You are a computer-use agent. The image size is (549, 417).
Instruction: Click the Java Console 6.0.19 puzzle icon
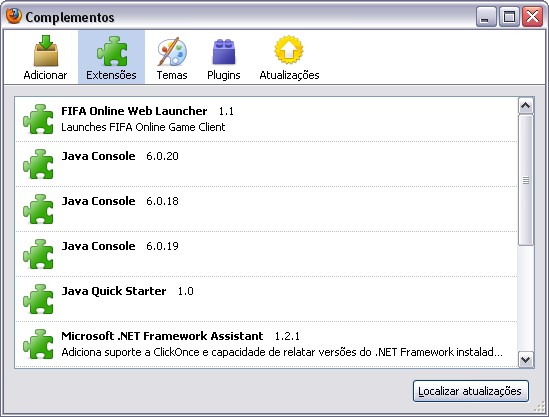coord(38,254)
